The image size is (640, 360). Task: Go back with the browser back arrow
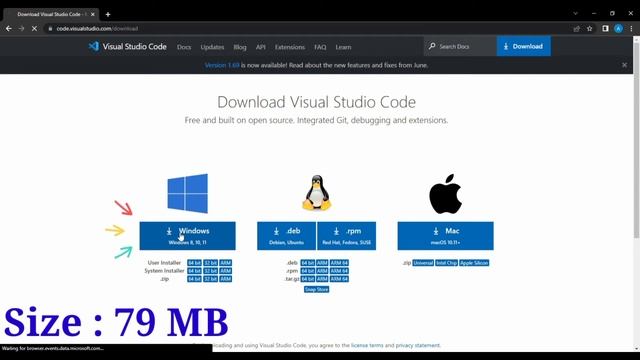9,29
